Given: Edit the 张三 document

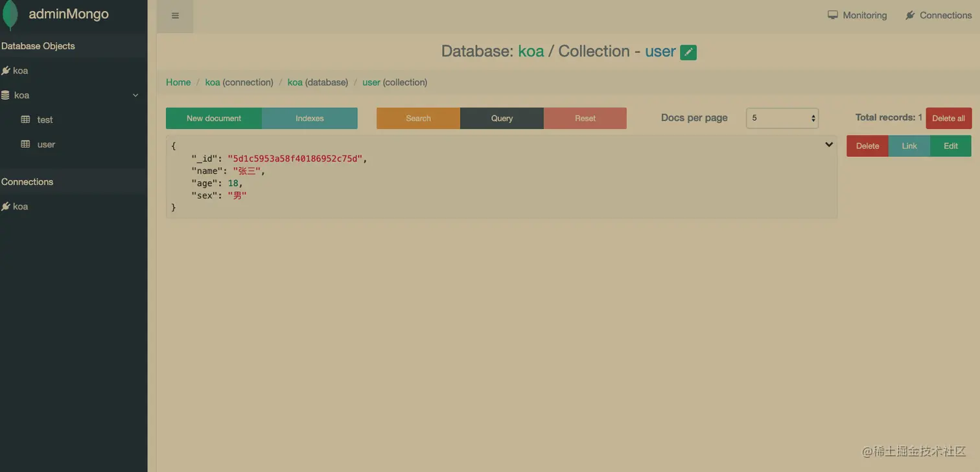Looking at the screenshot, I should tap(951, 146).
